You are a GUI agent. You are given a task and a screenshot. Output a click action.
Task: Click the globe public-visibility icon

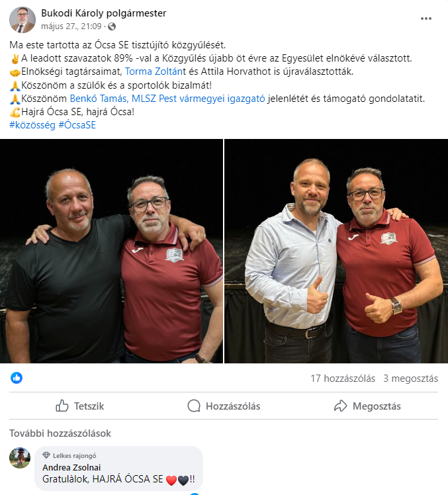112,26
